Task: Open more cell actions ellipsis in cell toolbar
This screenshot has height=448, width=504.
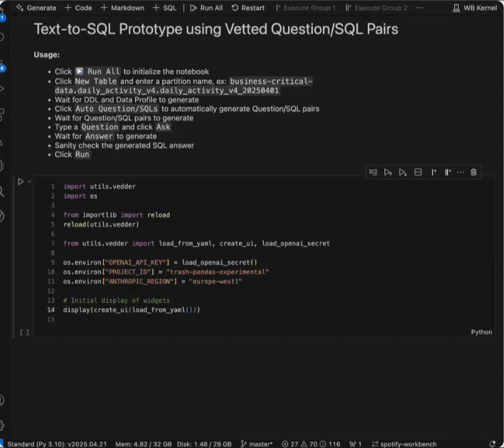Action: pos(460,172)
